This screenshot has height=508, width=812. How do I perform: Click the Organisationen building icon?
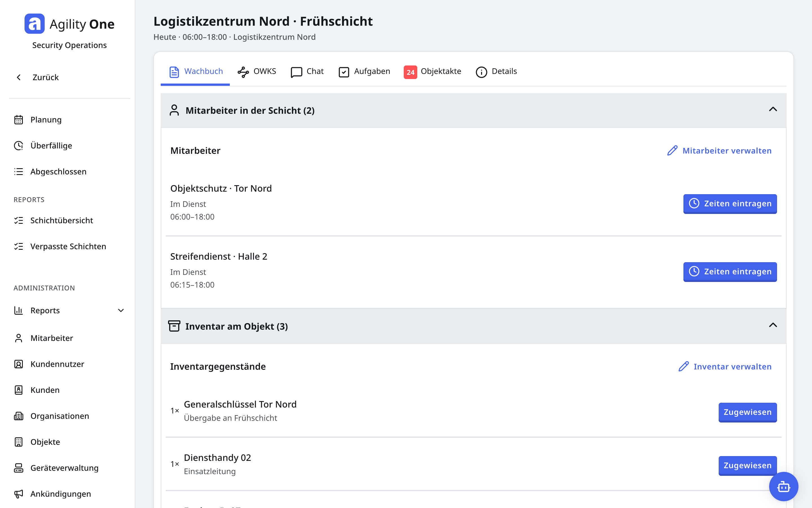[x=19, y=416]
